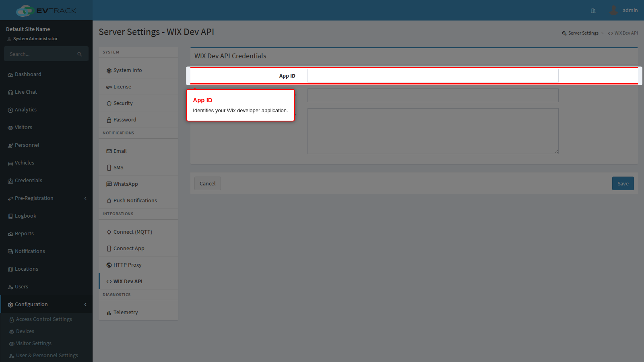
Task: Click the search magnifier icon
Action: click(80, 54)
